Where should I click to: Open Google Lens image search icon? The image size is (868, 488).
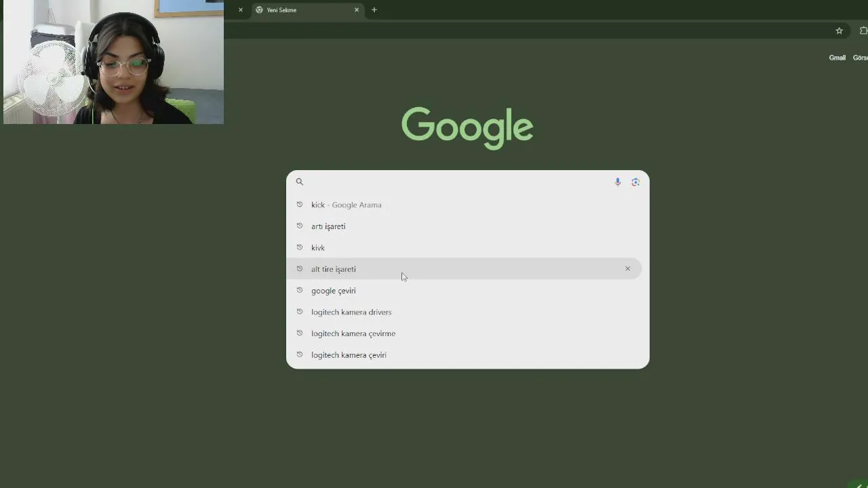635,182
